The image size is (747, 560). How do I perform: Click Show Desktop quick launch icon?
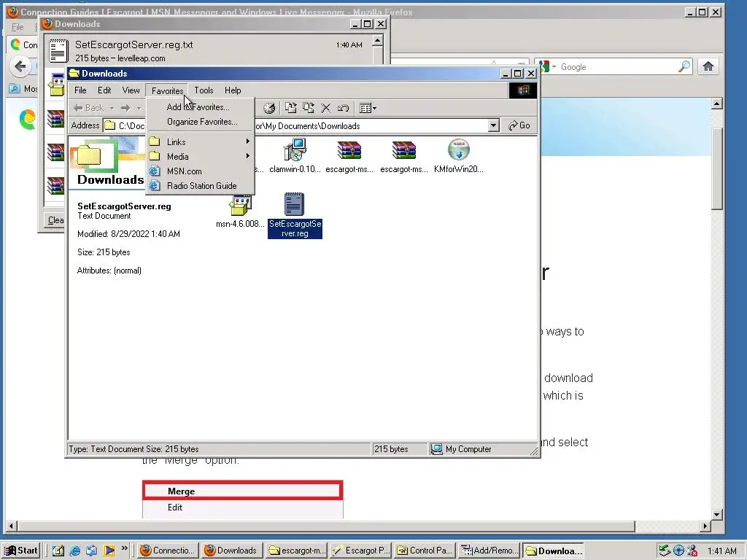click(x=58, y=551)
